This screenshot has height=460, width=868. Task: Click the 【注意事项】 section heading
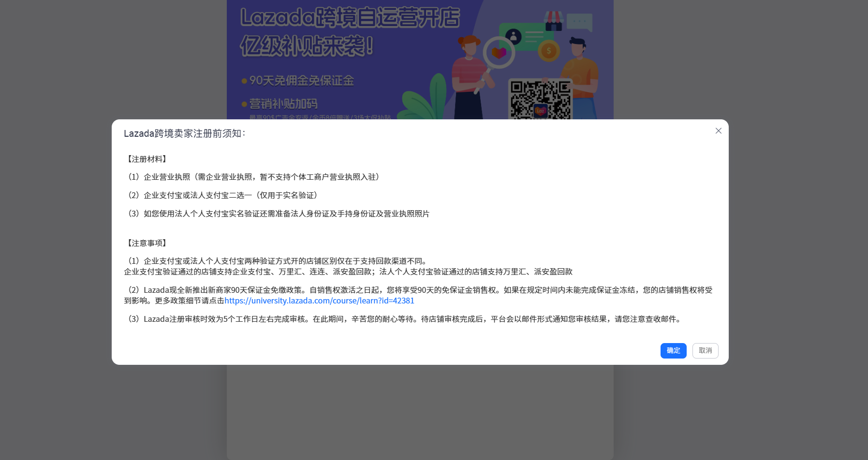[x=147, y=243]
